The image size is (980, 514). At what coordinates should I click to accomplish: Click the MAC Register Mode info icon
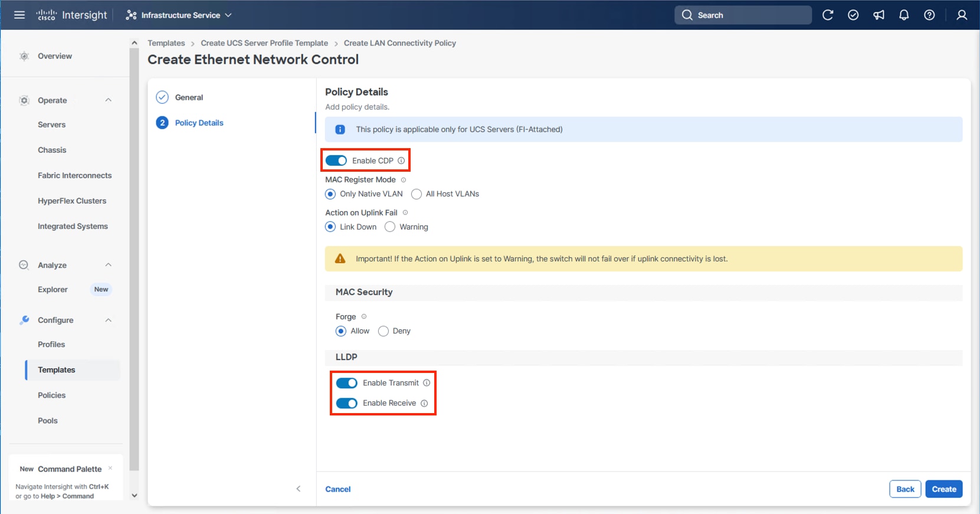pyautogui.click(x=404, y=180)
